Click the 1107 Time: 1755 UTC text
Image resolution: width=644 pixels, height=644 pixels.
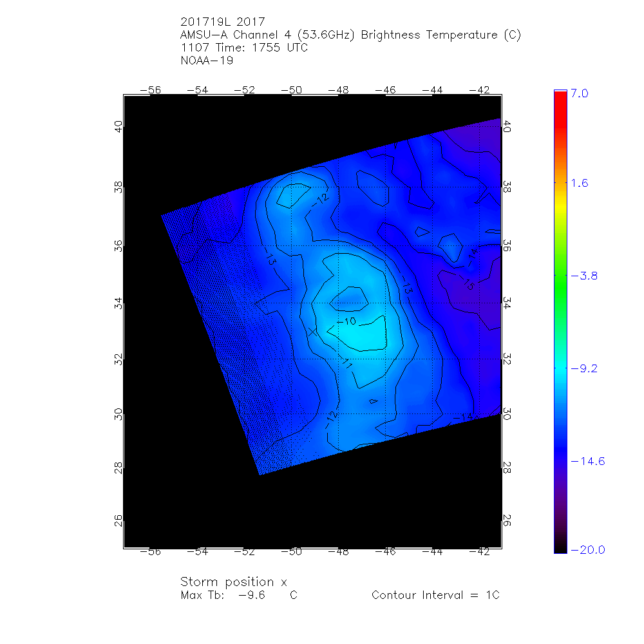point(245,48)
